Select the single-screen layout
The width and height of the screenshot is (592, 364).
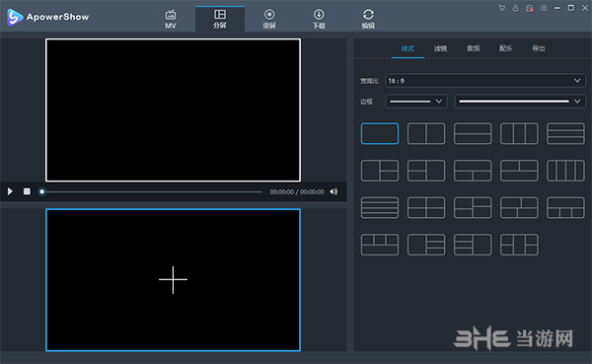click(x=380, y=133)
